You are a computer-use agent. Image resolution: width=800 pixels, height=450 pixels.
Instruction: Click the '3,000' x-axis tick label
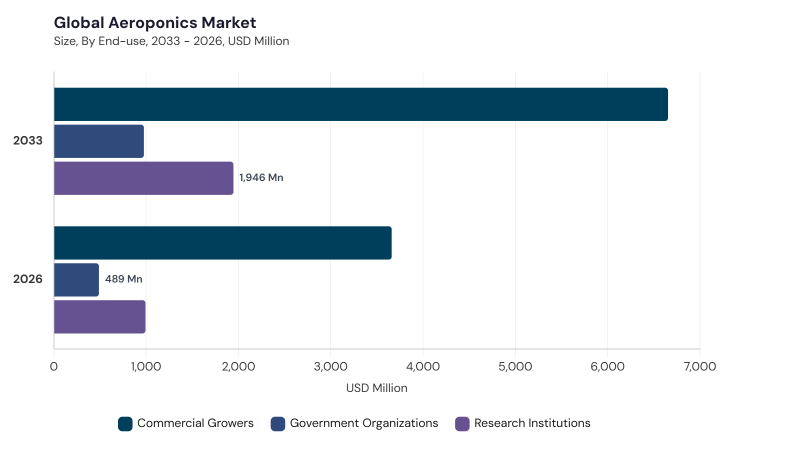click(331, 366)
